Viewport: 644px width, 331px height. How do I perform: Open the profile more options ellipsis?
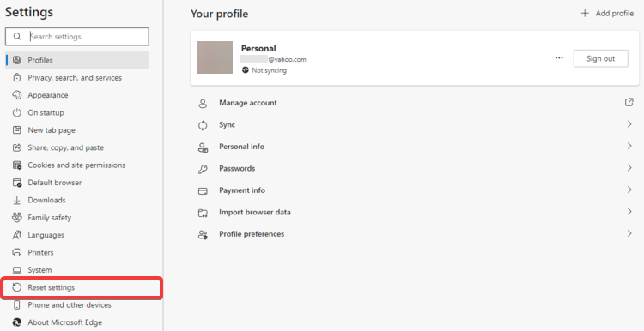[x=559, y=57]
